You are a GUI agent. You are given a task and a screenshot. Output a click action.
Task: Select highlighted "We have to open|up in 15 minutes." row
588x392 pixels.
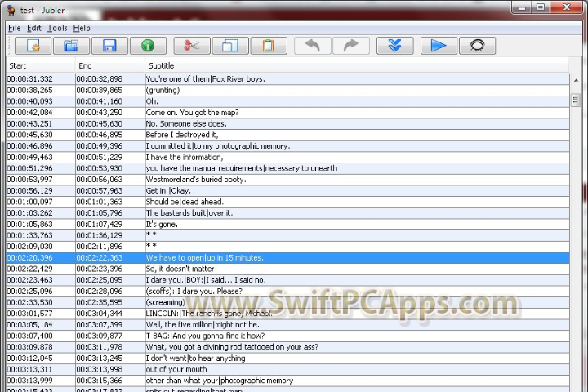tap(287, 258)
